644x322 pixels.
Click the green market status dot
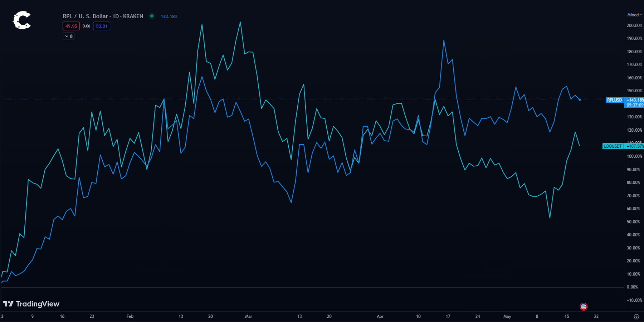tap(152, 16)
